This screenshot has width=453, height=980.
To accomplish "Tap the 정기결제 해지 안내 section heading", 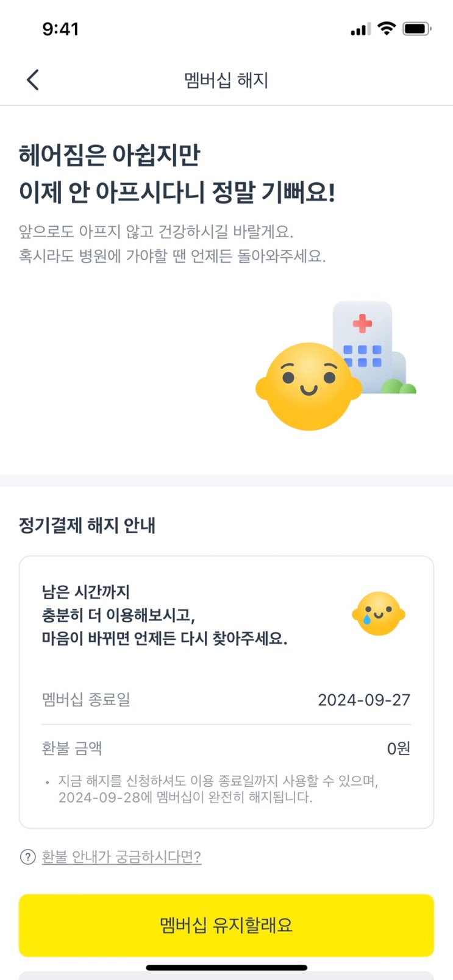I will tap(87, 525).
